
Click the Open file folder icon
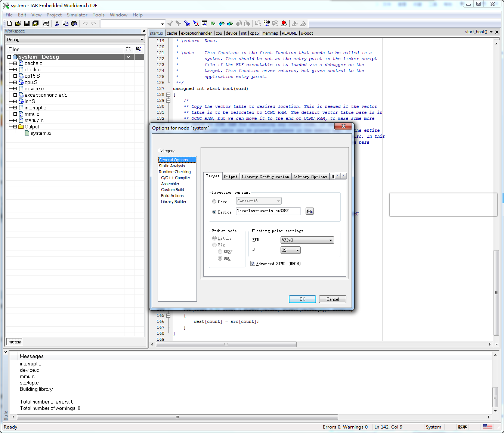pos(18,24)
